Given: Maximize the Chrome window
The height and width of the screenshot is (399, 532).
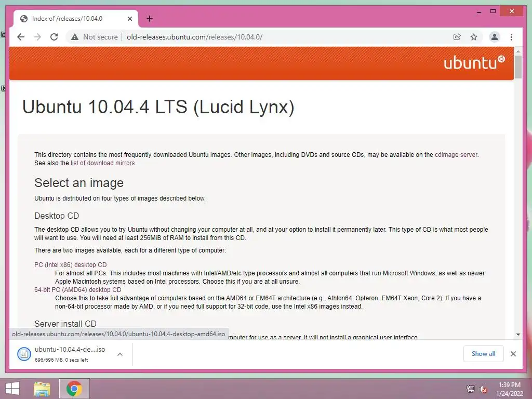Looking at the screenshot, I should coord(493,11).
